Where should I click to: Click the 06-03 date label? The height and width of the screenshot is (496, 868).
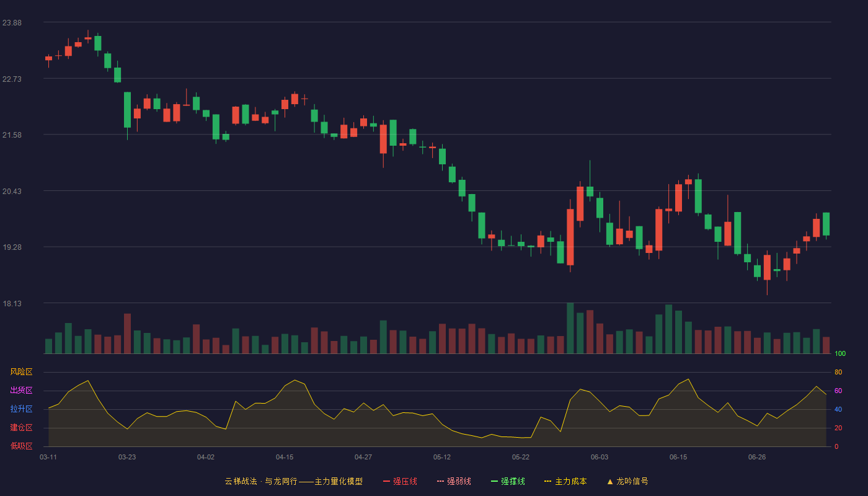600,457
